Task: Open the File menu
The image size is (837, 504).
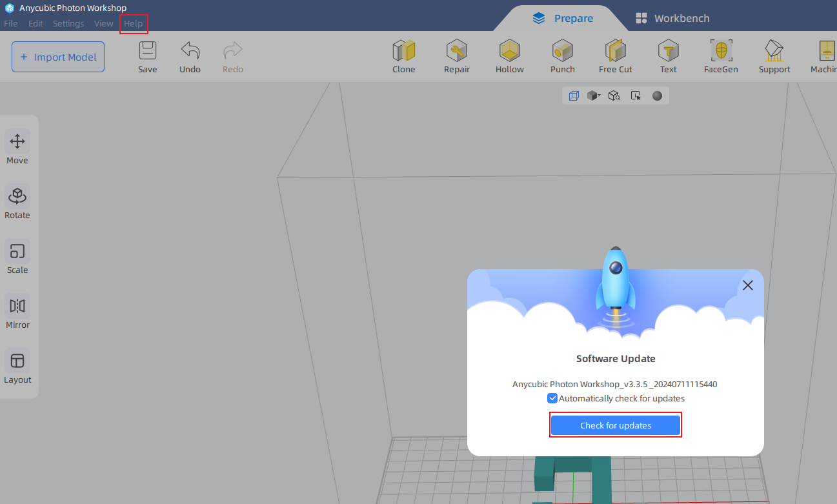Action: coord(11,23)
